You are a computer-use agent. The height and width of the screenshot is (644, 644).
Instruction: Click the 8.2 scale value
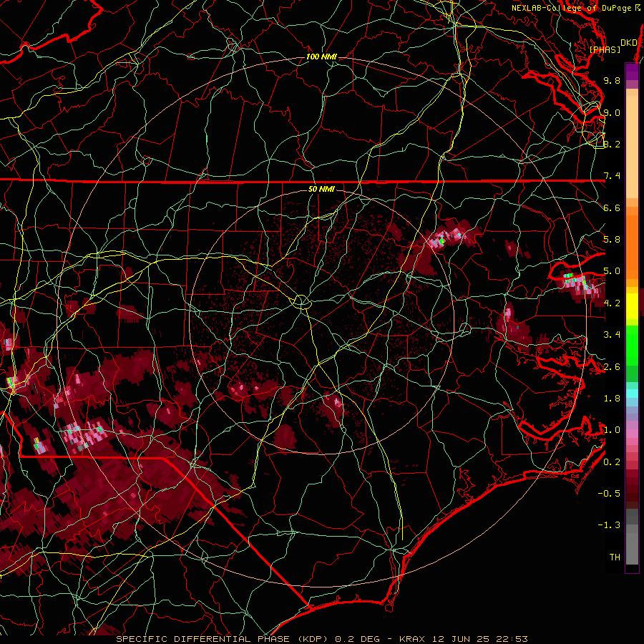(x=612, y=144)
